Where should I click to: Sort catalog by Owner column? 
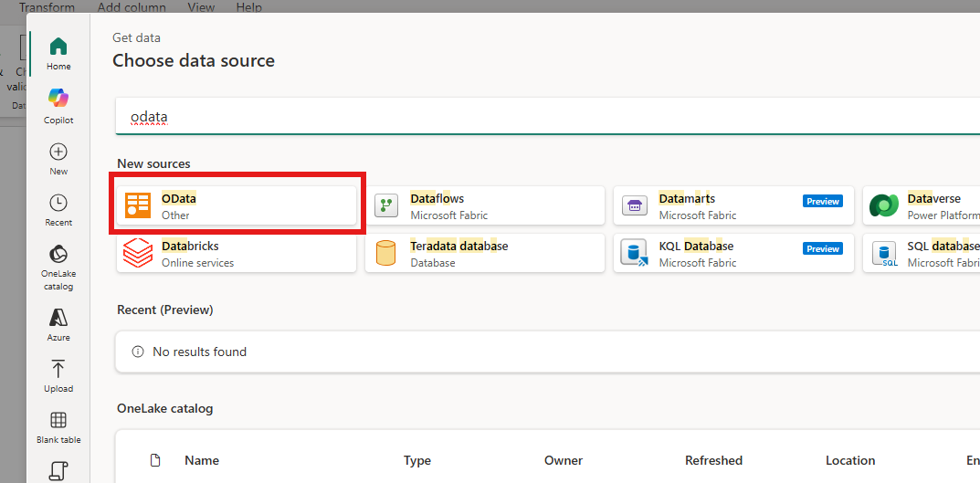[564, 460]
